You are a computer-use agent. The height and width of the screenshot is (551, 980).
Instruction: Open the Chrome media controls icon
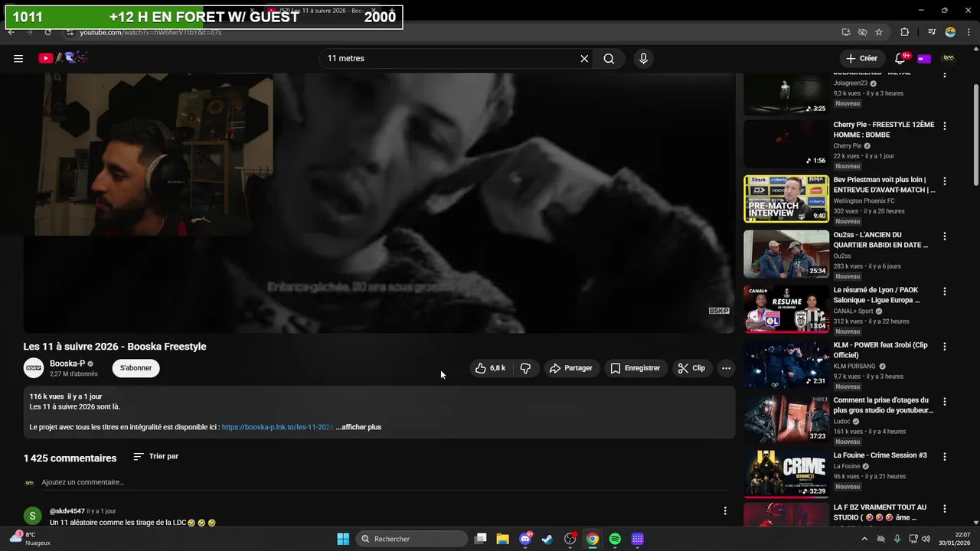click(x=932, y=32)
